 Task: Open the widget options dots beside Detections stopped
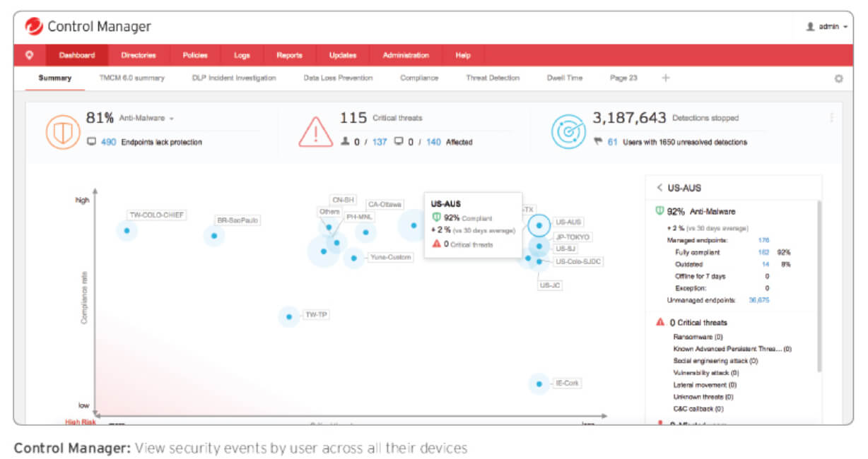pos(831,118)
